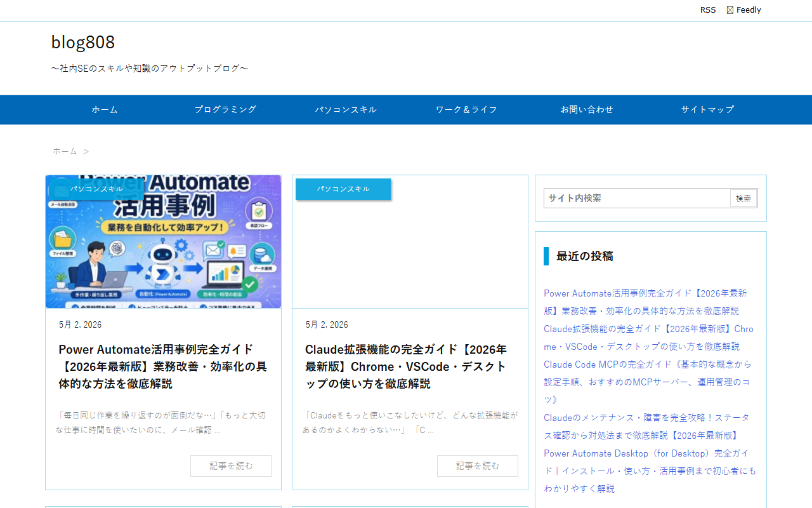Open the ワーク＆ライフ menu item
The height and width of the screenshot is (508, 812).
pos(466,110)
